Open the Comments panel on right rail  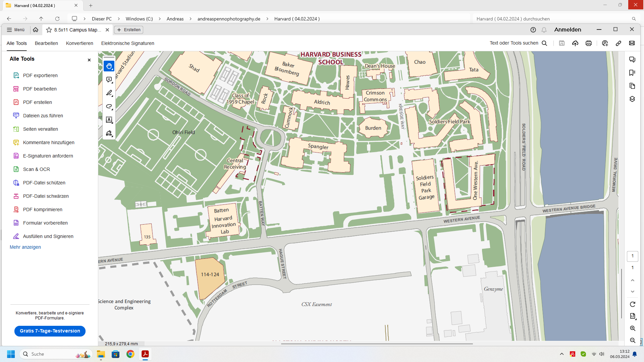(632, 60)
